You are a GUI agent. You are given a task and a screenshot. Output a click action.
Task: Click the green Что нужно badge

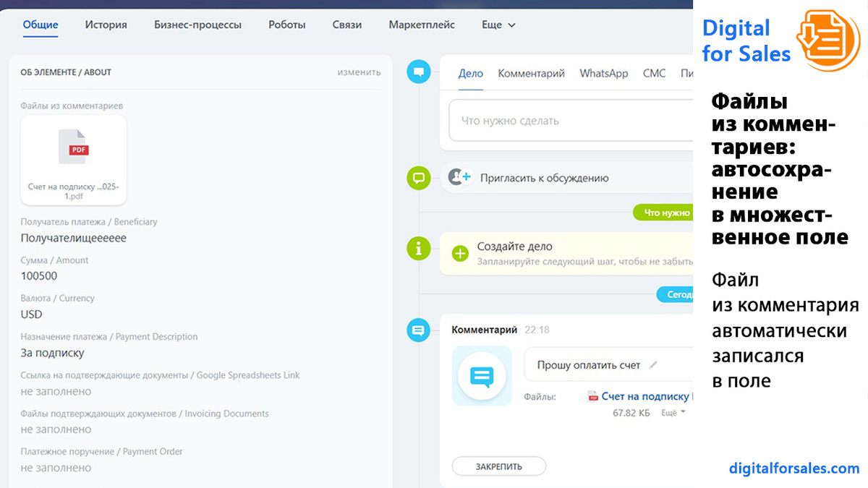[x=663, y=213]
